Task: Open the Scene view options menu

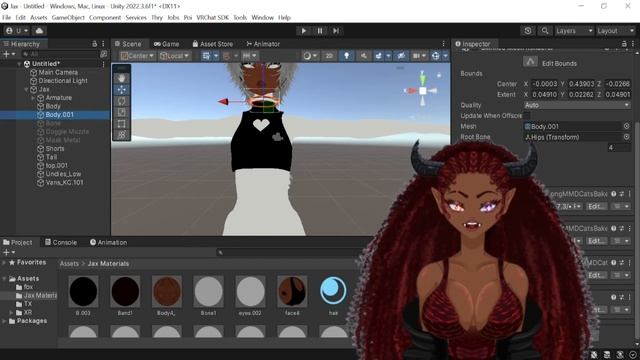Action: point(444,44)
